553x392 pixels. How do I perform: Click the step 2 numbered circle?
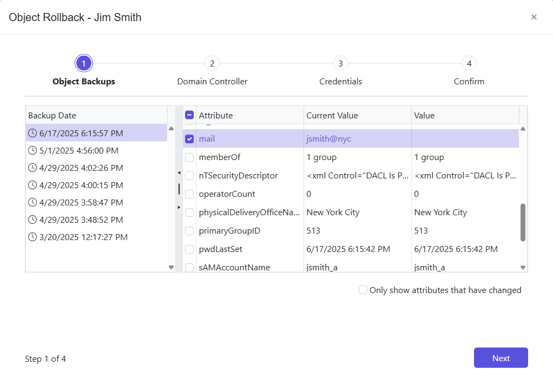click(212, 63)
